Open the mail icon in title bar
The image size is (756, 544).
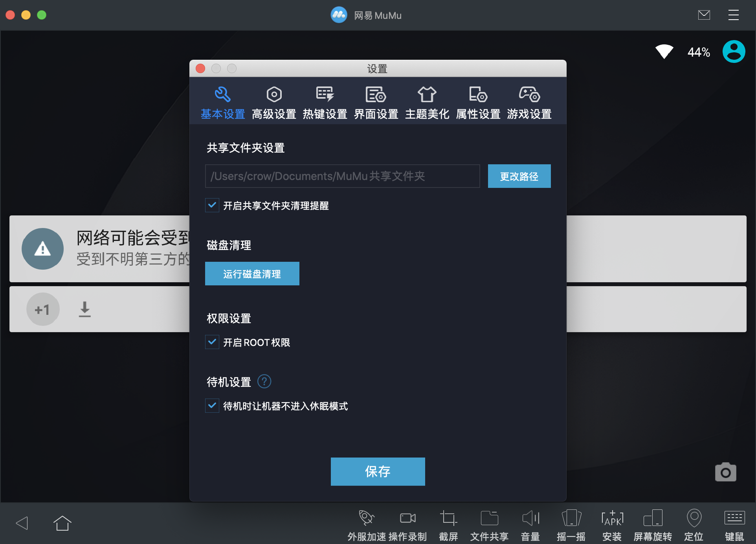tap(704, 15)
